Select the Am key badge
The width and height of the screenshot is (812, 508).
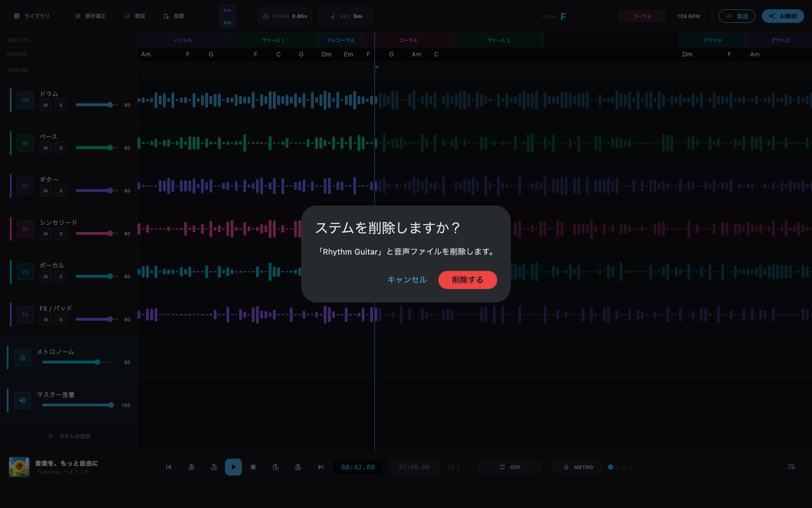click(x=227, y=10)
